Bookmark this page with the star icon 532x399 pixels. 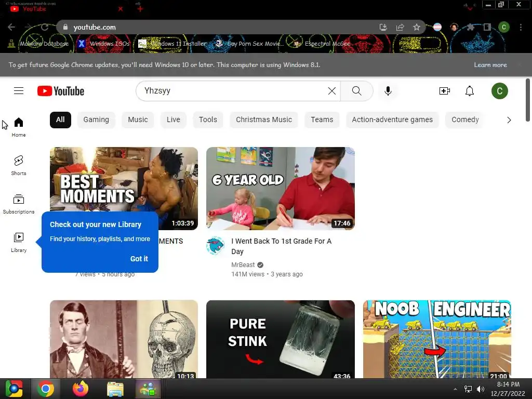(417, 27)
